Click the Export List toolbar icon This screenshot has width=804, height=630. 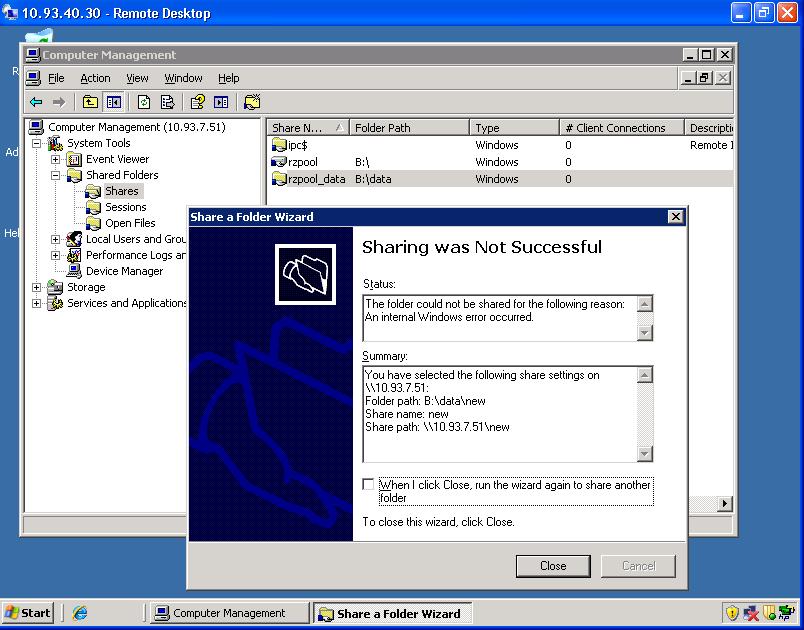tap(167, 102)
